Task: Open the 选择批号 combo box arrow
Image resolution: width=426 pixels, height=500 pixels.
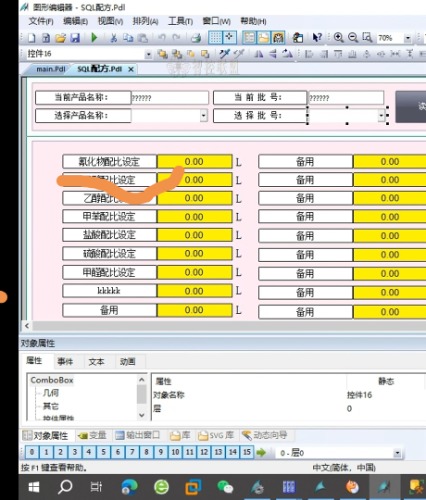Action: 381,116
